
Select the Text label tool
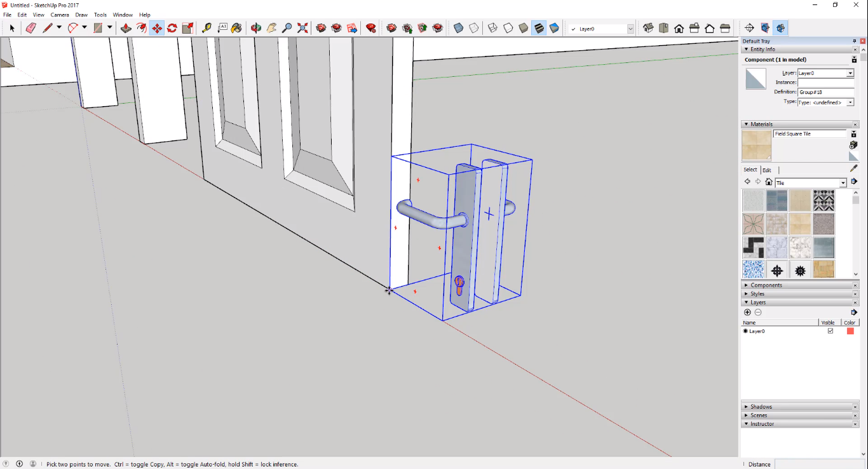point(222,28)
